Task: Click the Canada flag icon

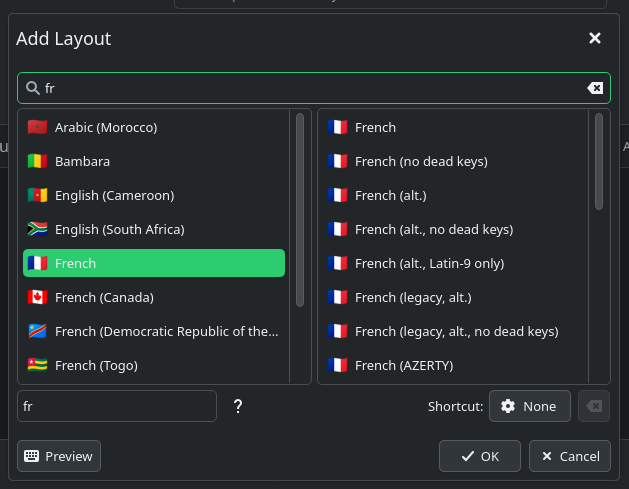Action: (38, 297)
